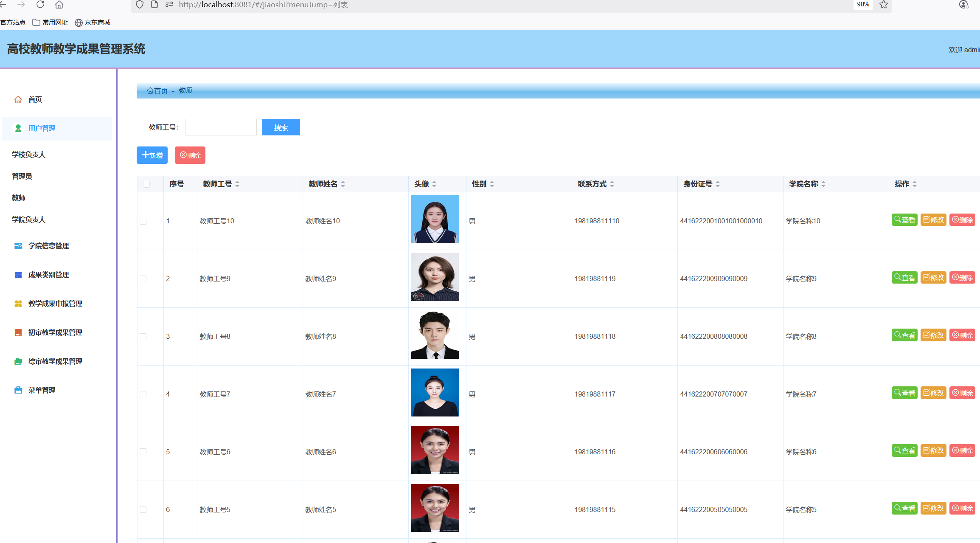
Task: Click the 成果类别管理 sidebar icon
Action: (x=18, y=275)
